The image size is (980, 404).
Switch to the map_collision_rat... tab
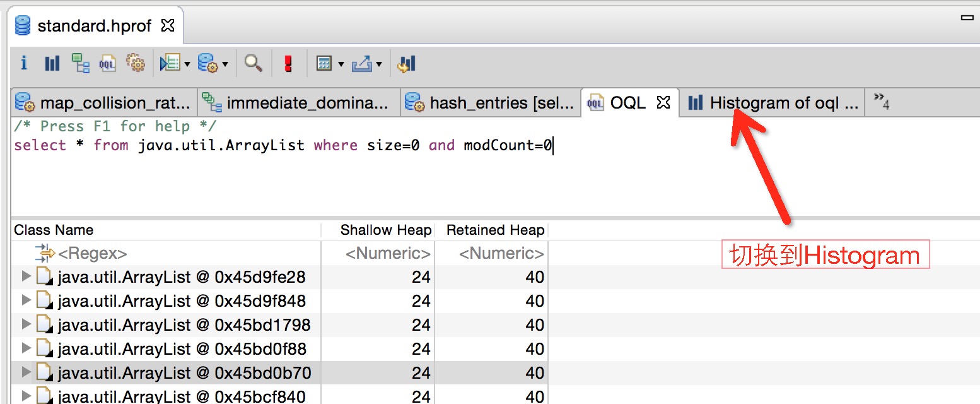tap(105, 103)
